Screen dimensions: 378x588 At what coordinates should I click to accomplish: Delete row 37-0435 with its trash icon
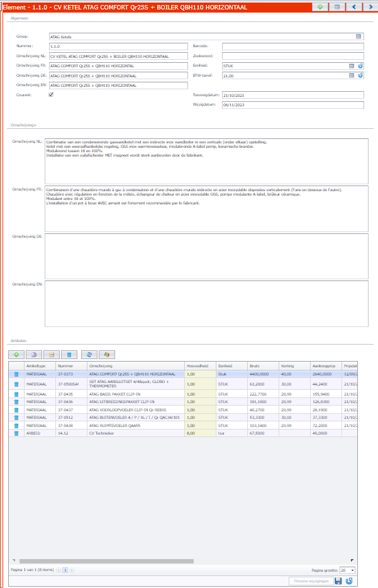coord(16,394)
